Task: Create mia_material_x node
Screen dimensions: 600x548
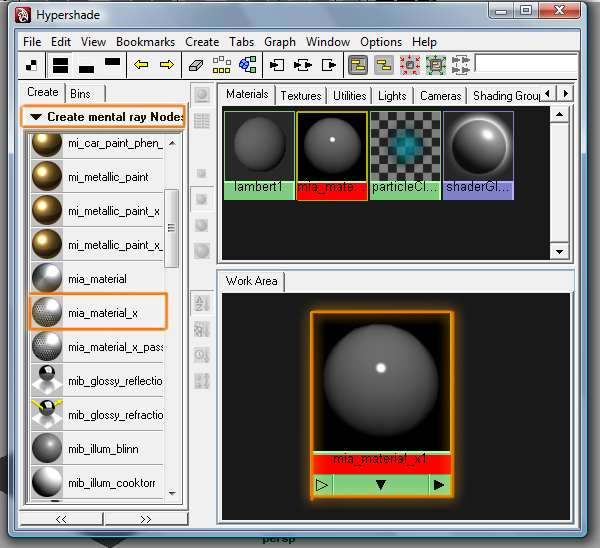Action: [x=98, y=312]
